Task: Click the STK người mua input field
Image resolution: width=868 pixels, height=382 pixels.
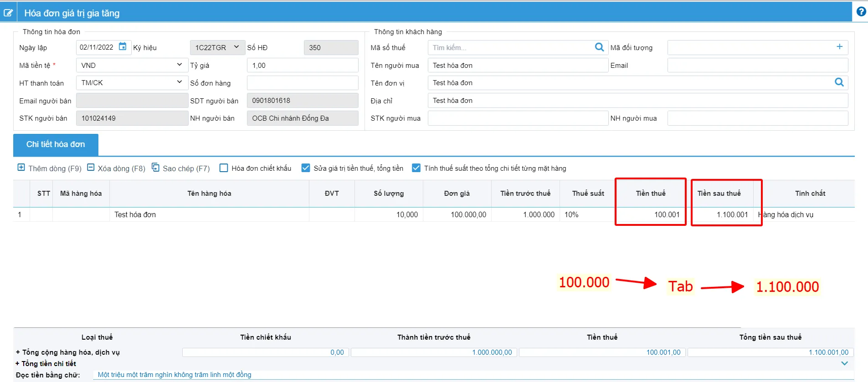Action: tap(518, 118)
